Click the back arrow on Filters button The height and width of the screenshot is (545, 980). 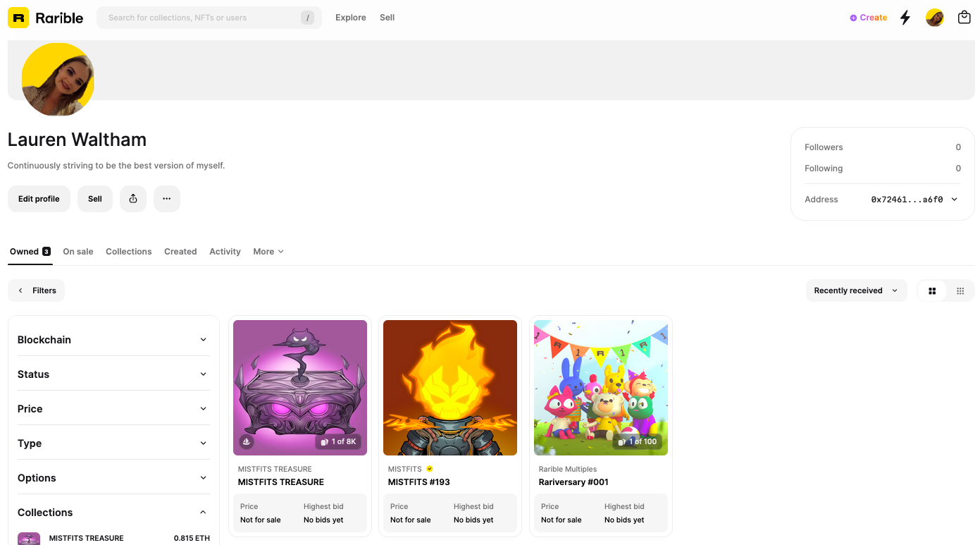click(20, 290)
